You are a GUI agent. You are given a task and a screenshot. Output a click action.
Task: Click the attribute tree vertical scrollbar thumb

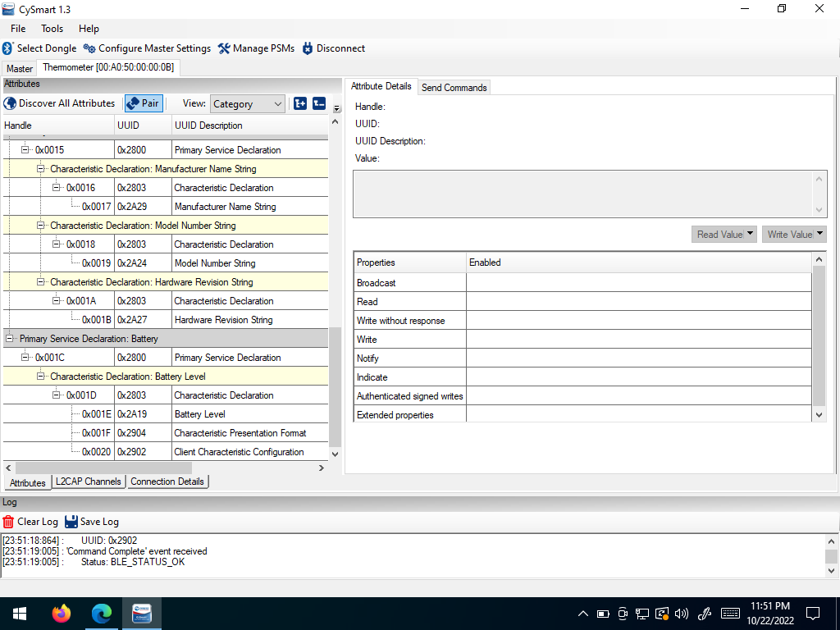pyautogui.click(x=335, y=387)
